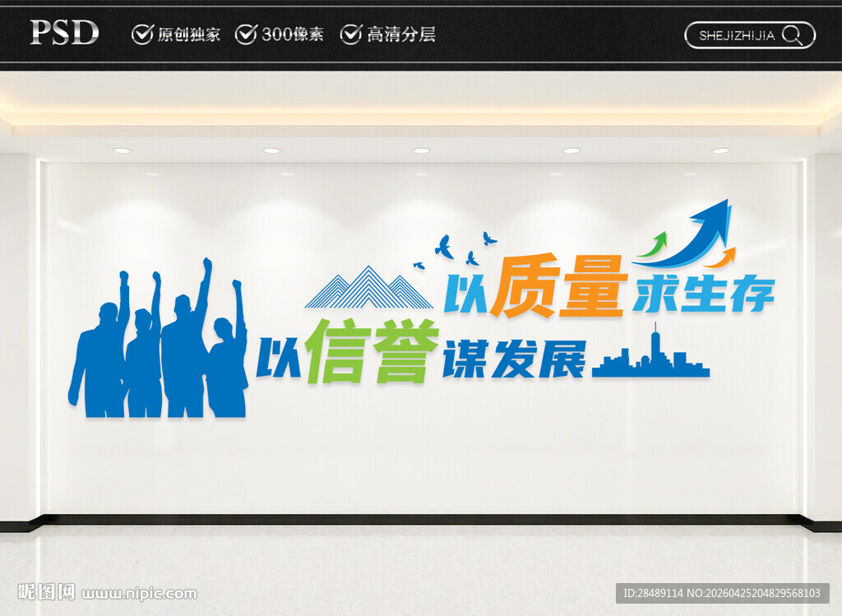Click the www.nipic.com link
Screen dimensions: 842x616
139,594
